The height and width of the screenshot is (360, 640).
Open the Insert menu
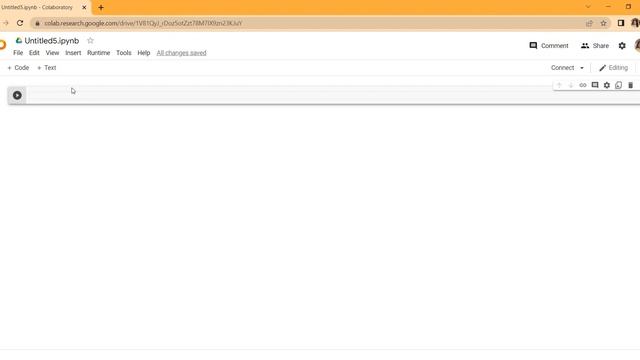click(x=73, y=53)
